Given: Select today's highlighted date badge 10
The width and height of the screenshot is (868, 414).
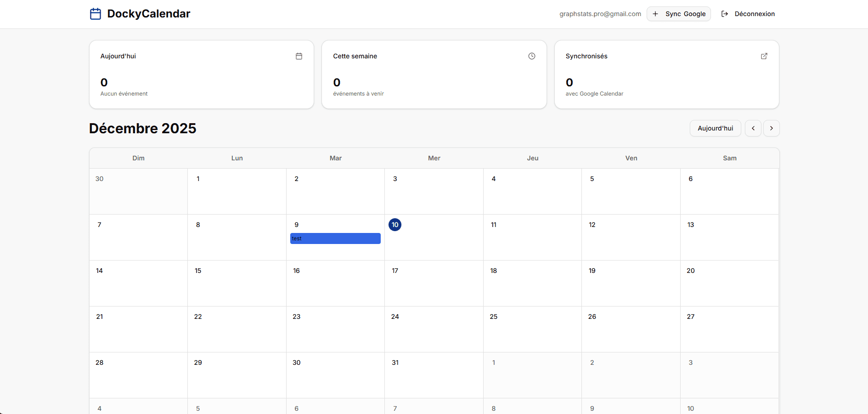Looking at the screenshot, I should [395, 225].
